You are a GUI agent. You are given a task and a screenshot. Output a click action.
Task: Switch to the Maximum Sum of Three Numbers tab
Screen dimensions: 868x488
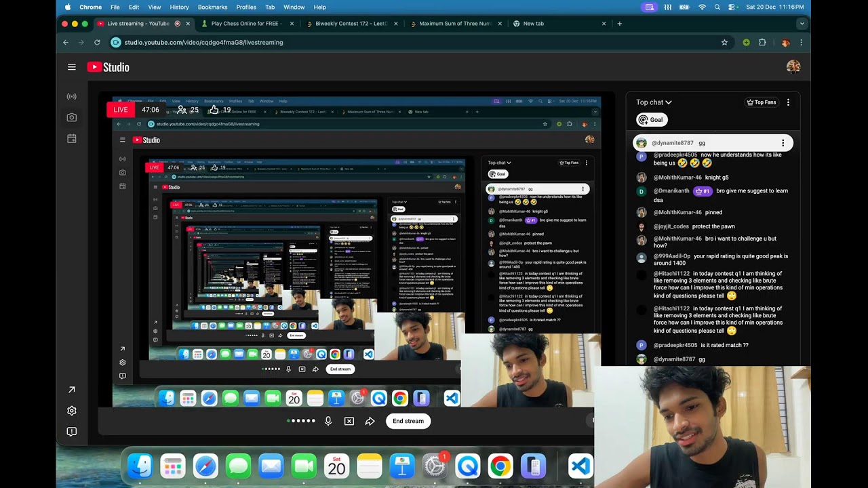[x=456, y=24]
